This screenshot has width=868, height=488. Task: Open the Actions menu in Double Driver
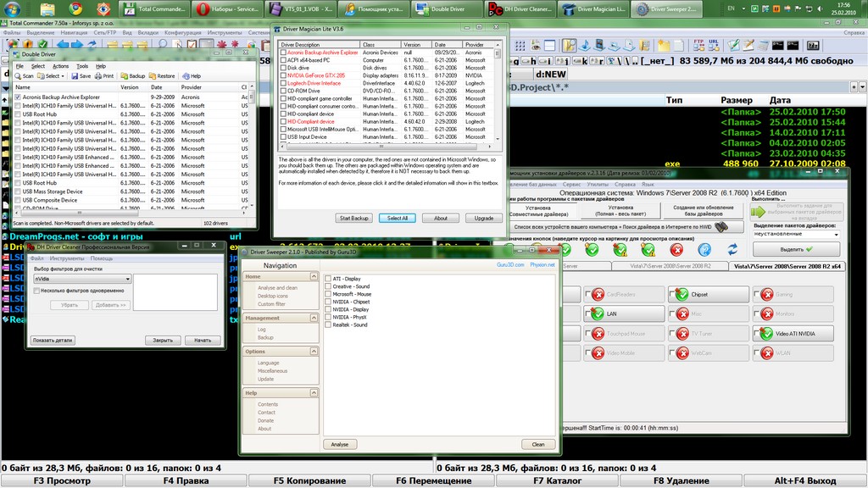pos(60,65)
